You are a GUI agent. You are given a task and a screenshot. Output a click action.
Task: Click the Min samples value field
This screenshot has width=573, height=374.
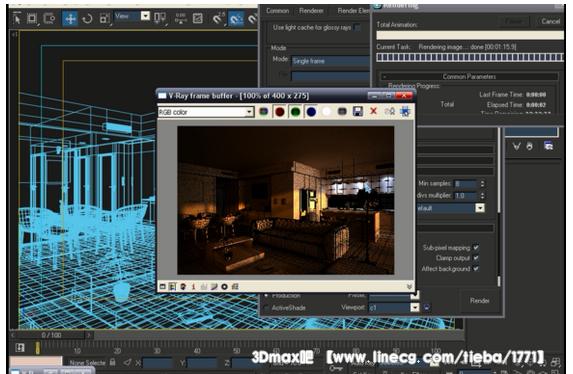(x=465, y=184)
